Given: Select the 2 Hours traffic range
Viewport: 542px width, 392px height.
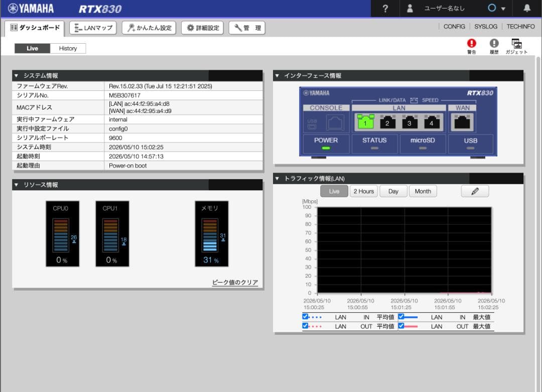Looking at the screenshot, I should 364,191.
